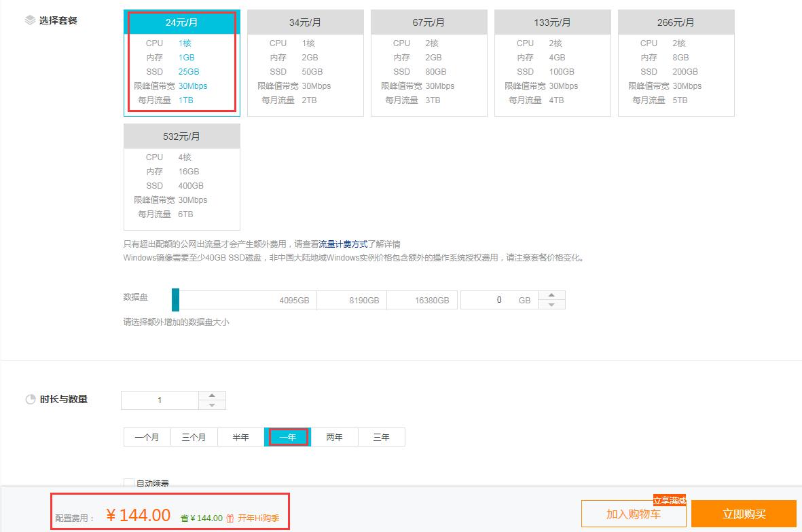Open the 流量计费方式 link
This screenshot has width=802, height=532.
click(343, 244)
